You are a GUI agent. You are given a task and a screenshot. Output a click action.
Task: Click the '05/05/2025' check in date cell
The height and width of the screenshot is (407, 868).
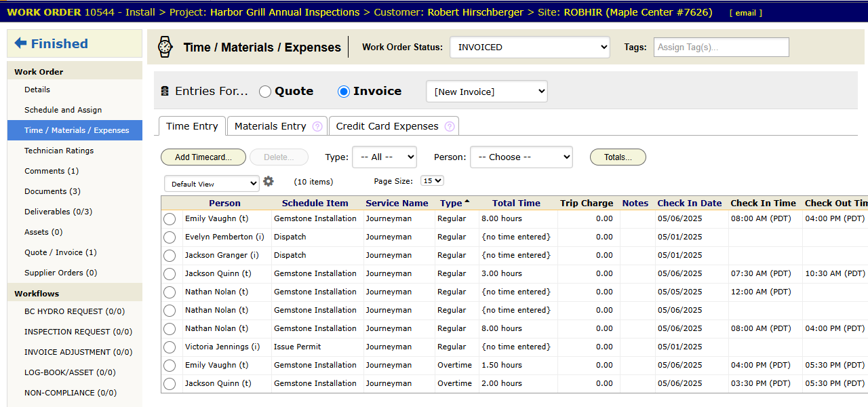pos(680,292)
